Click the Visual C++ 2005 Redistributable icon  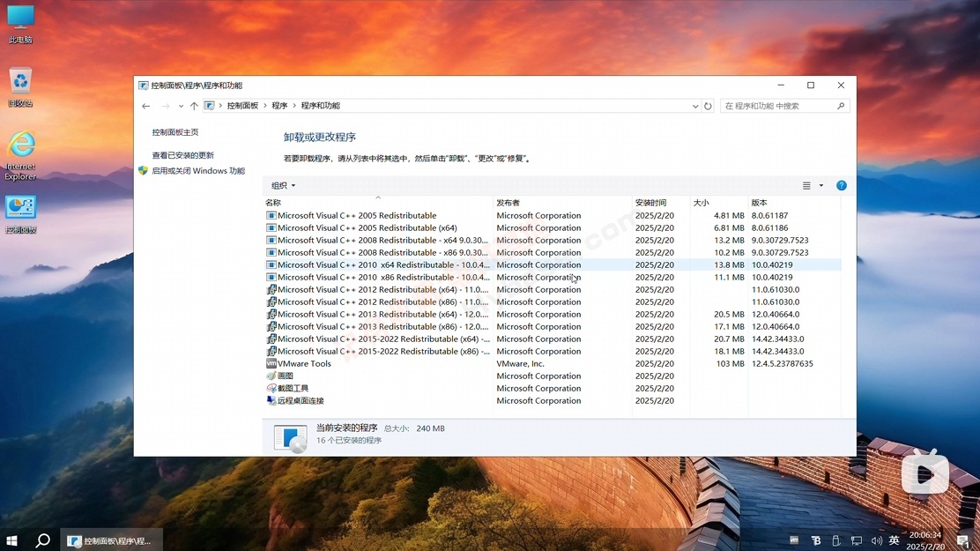pos(271,215)
